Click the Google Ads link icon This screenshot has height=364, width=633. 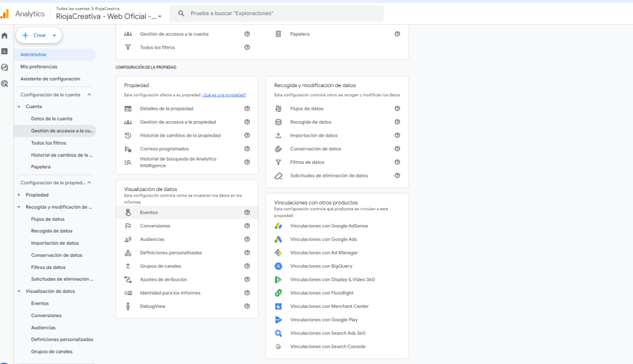pos(278,239)
